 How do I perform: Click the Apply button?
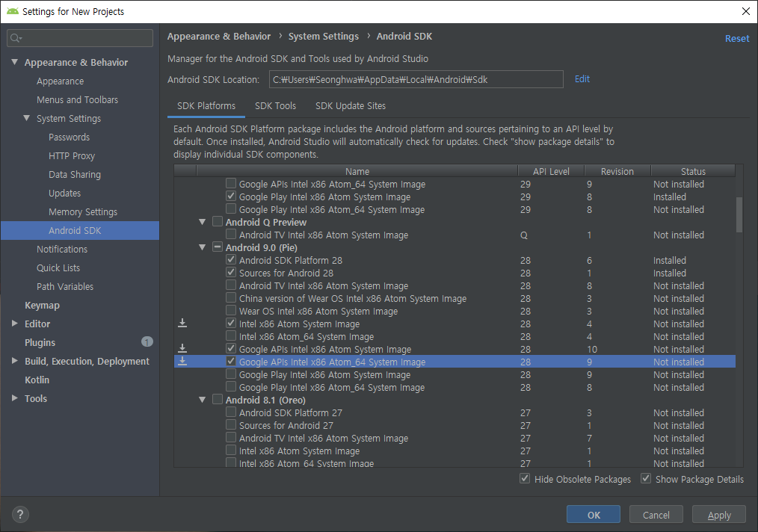pos(719,515)
